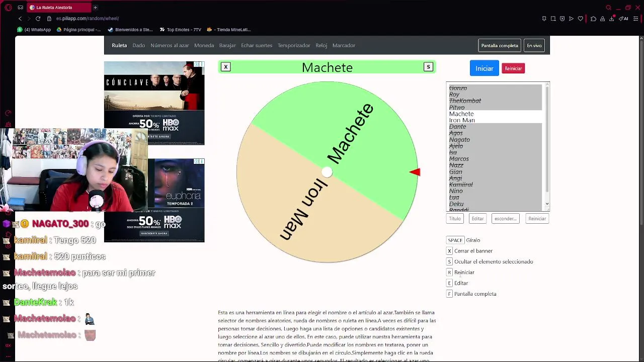This screenshot has width=644, height=362.
Task: Click the gray Reiniciar button under list
Action: (537, 219)
